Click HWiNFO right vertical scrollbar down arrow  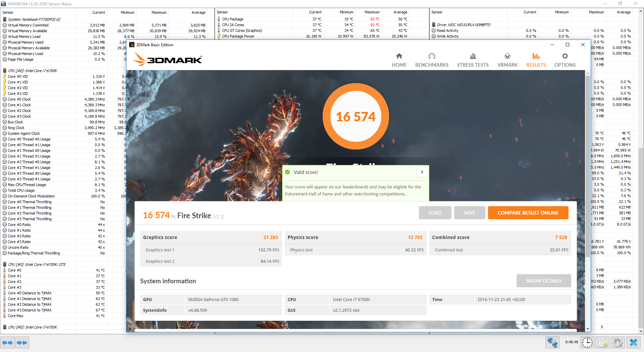click(641, 331)
